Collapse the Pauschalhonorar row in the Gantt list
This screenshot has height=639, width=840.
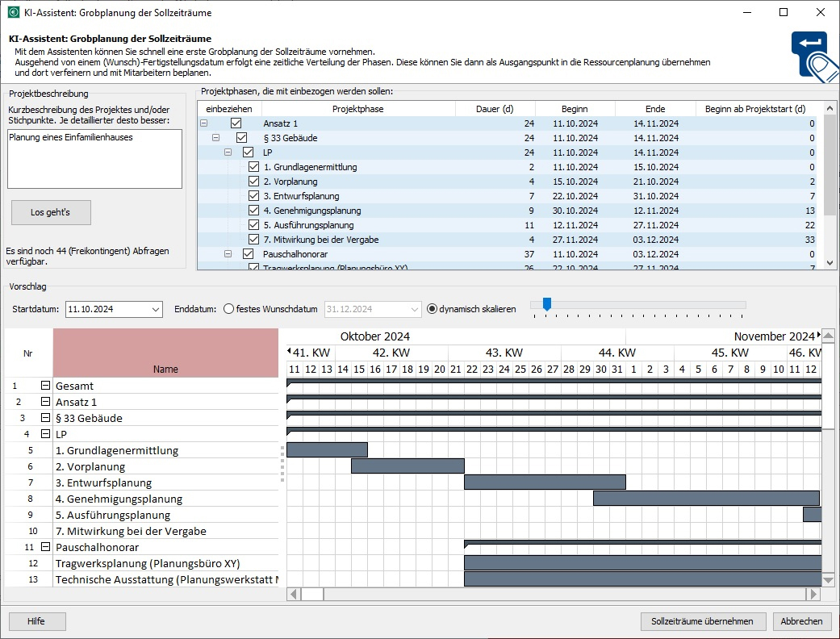46,547
